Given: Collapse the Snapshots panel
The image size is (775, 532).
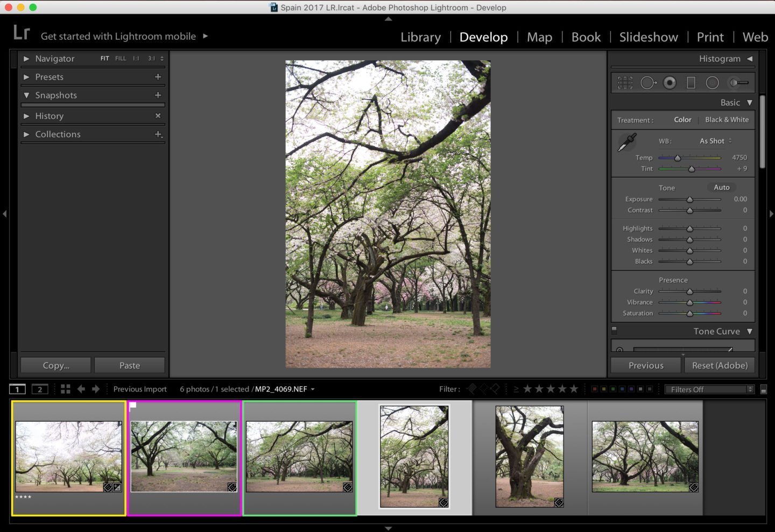Looking at the screenshot, I should click(26, 95).
